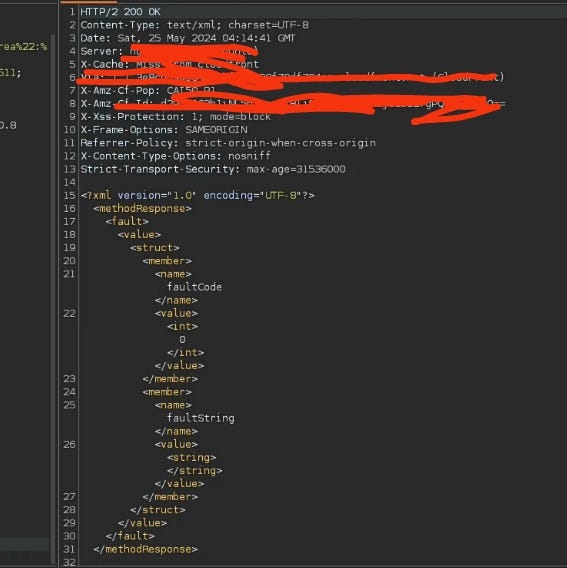Viewport: 567px width, 568px height.
Task: Click the opening member tag on line 24
Action: pyautogui.click(x=167, y=392)
